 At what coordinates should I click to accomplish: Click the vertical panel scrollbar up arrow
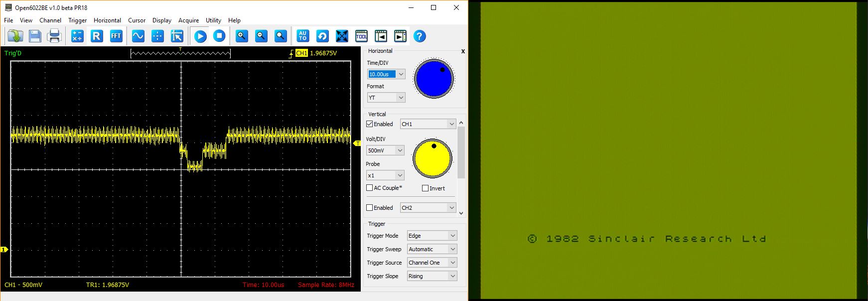(461, 123)
